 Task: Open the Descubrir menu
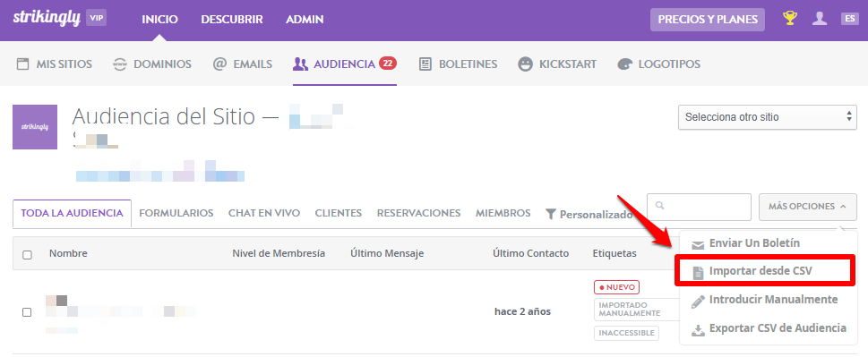[x=232, y=20]
